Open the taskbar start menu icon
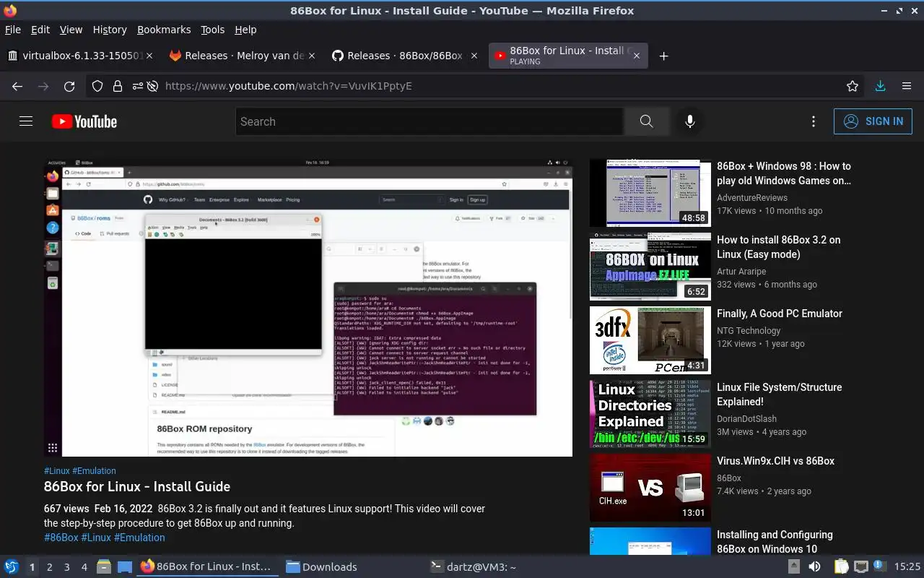 coord(12,567)
